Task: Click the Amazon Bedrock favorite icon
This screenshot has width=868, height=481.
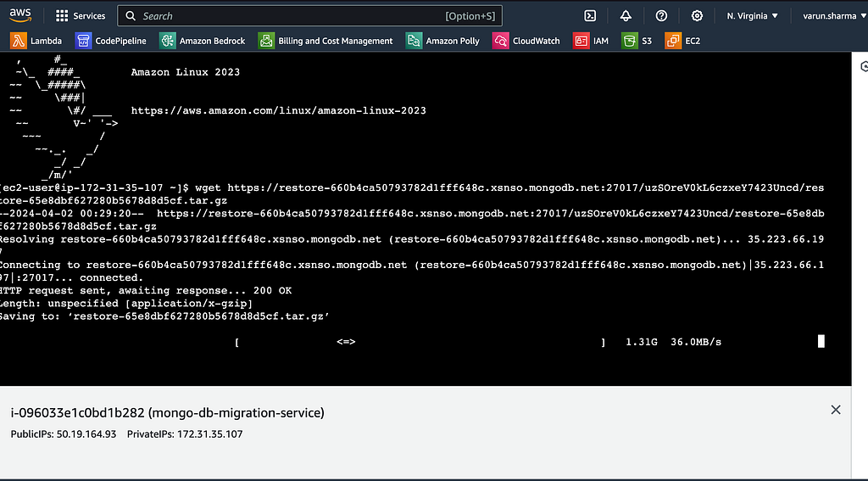Action: pyautogui.click(x=167, y=41)
